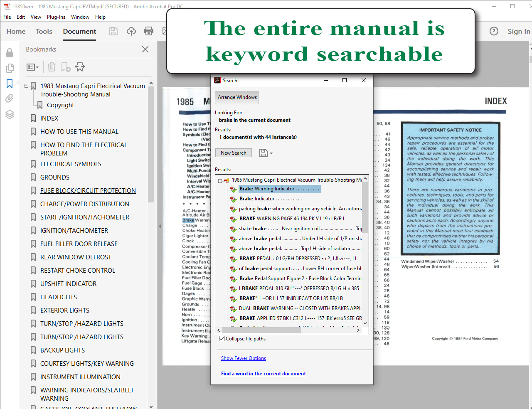Image resolution: width=532 pixels, height=409 pixels.
Task: Open the Help question mark icon
Action: (494, 31)
